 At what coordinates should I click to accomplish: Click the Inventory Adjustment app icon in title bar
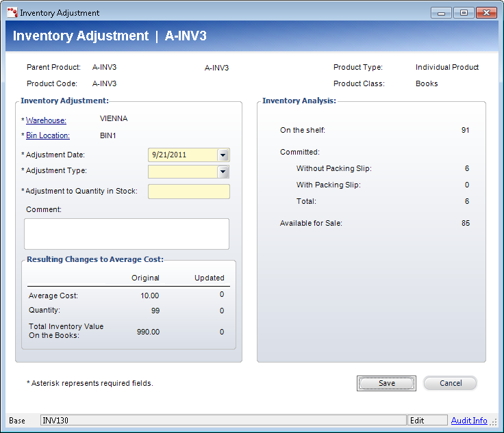tap(12, 12)
